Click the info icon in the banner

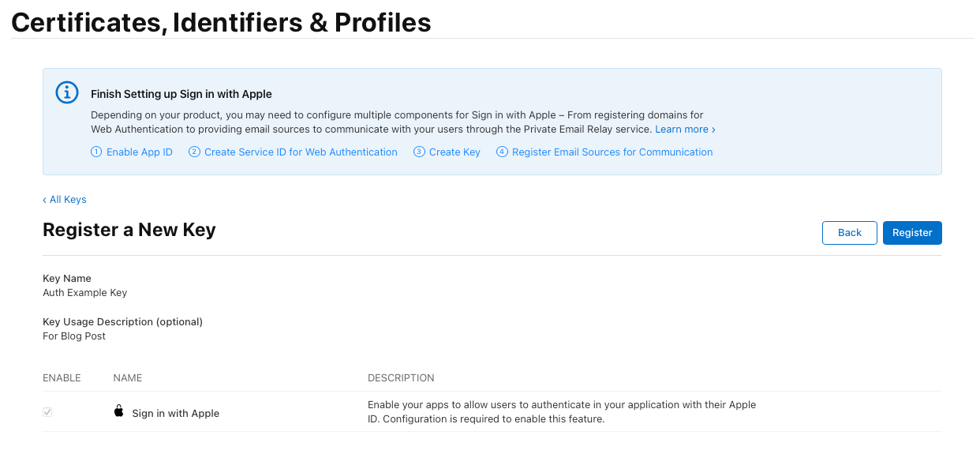(x=67, y=92)
